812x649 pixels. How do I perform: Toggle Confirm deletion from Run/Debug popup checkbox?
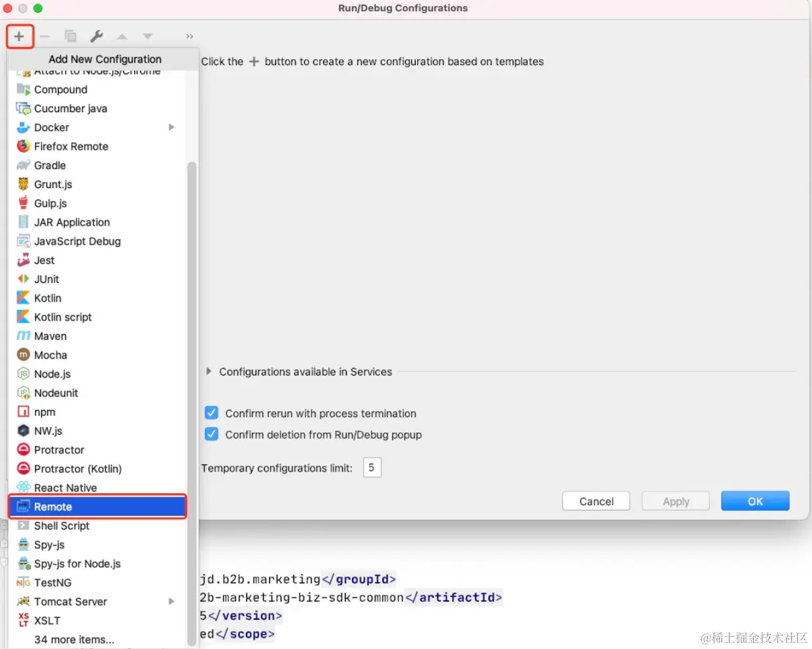pyautogui.click(x=212, y=434)
